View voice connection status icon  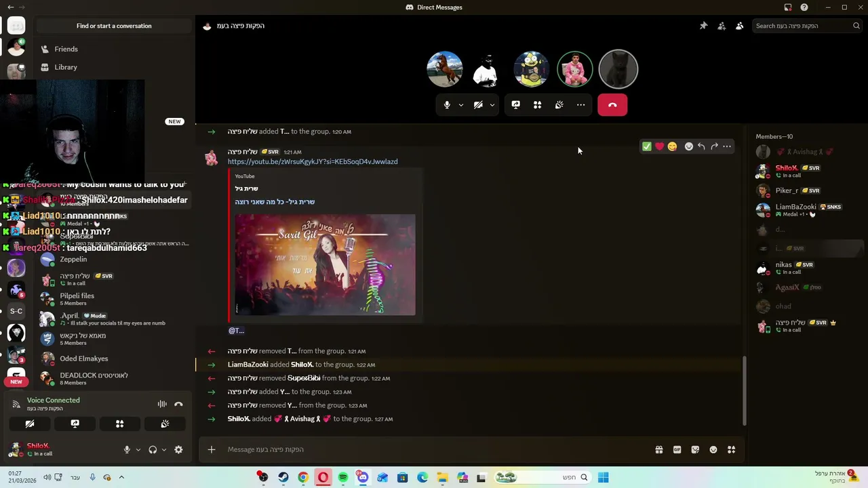coord(16,404)
